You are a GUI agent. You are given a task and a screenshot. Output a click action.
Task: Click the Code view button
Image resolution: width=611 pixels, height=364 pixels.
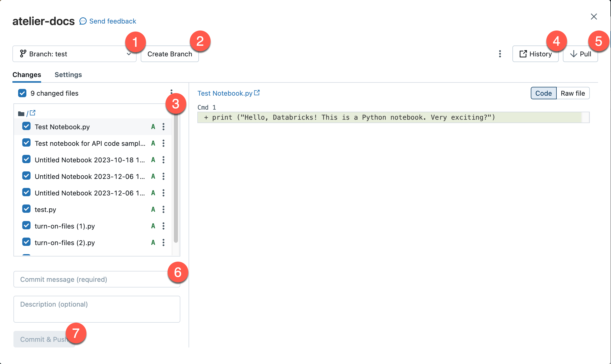point(543,93)
